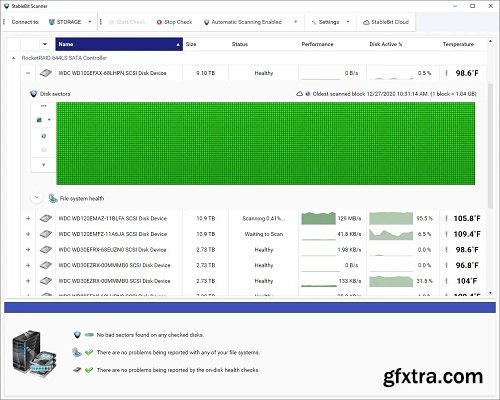Click the shield icon beside Automatic Scanning
This screenshot has height=400, width=500.
[206, 22]
